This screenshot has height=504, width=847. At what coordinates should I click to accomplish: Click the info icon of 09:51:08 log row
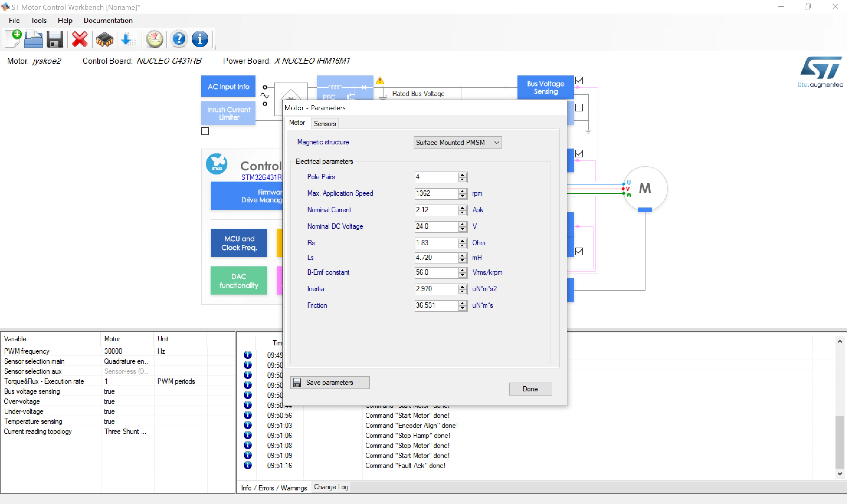click(248, 445)
